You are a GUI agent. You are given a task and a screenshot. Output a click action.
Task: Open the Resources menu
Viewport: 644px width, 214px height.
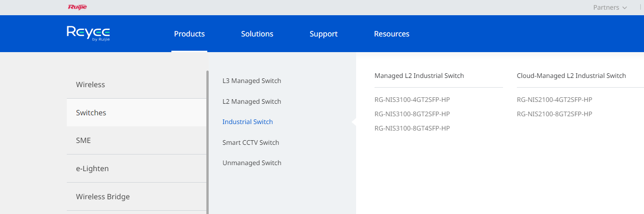click(392, 34)
